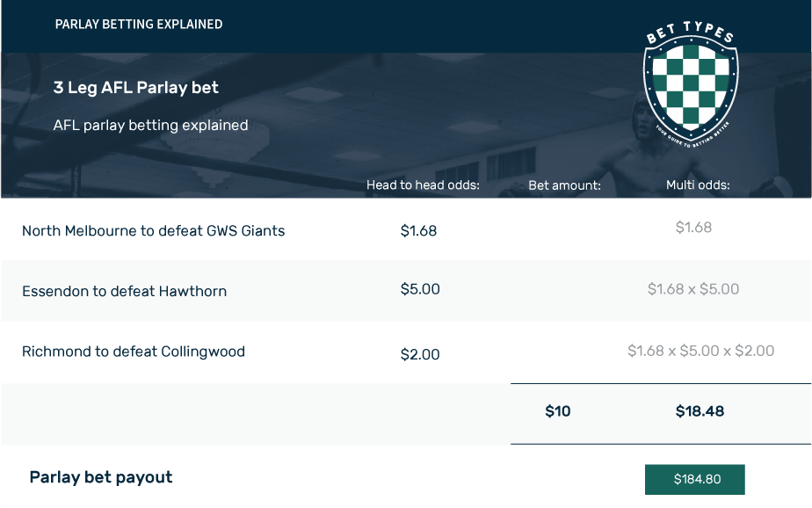The width and height of the screenshot is (812, 508).
Task: Click the $1.68 x $5.00 multi odds
Action: tap(692, 289)
